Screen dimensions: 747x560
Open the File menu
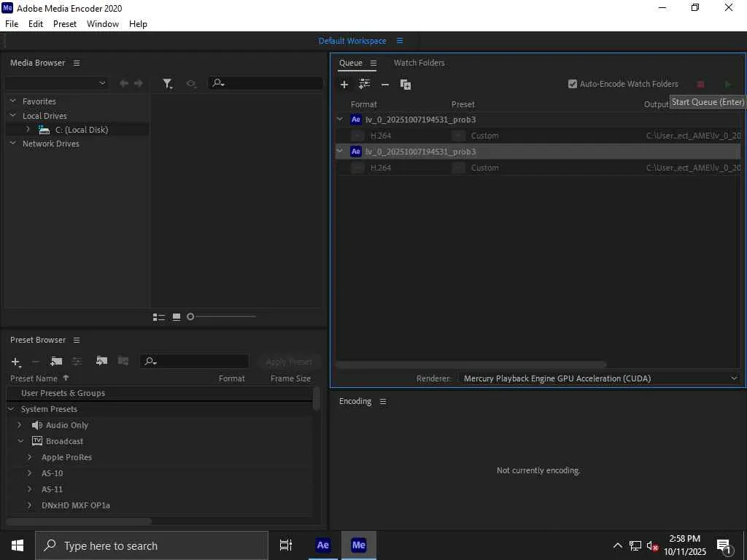click(x=12, y=24)
